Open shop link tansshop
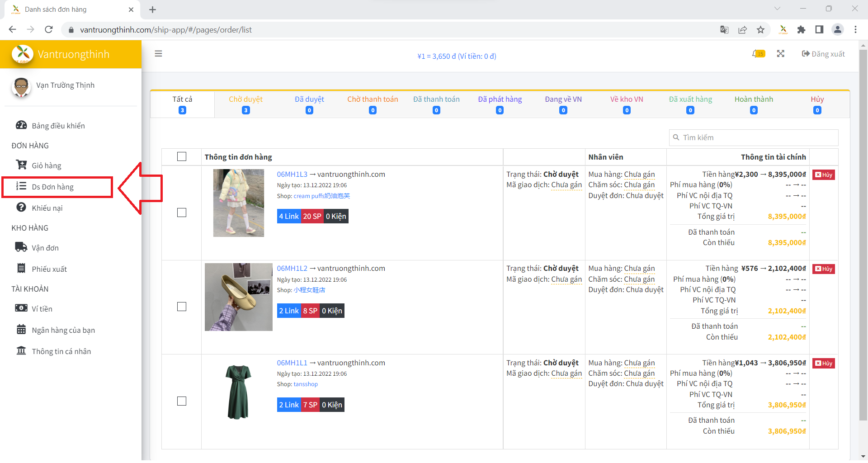Viewport: 868px width, 463px height. click(x=306, y=384)
